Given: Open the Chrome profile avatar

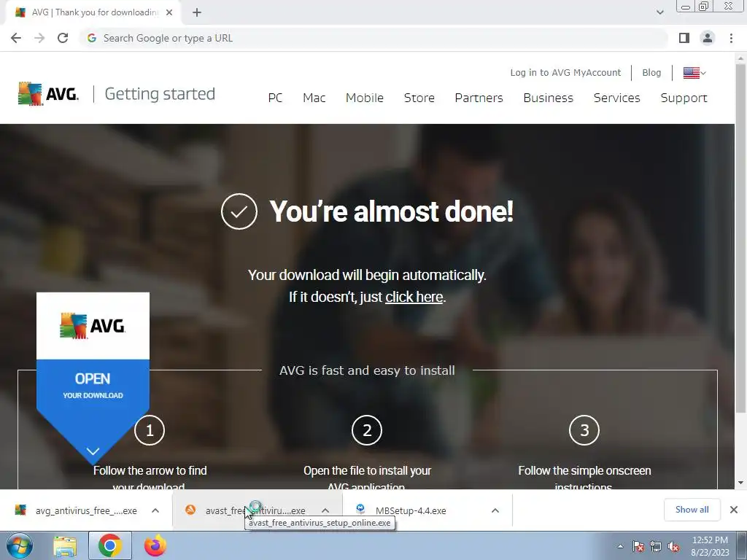Looking at the screenshot, I should click(x=708, y=38).
